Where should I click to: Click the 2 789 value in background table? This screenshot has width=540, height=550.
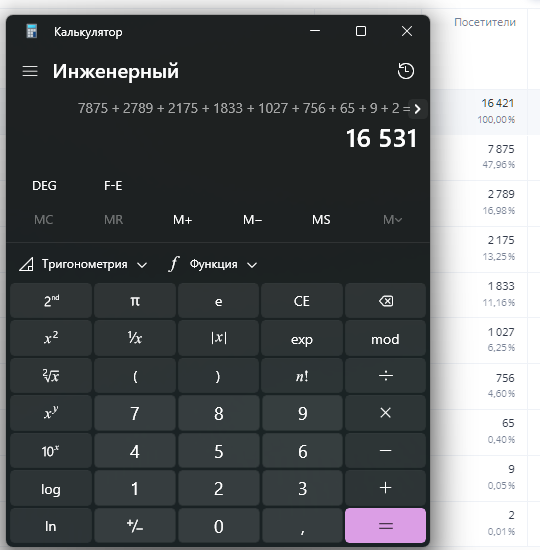501,194
